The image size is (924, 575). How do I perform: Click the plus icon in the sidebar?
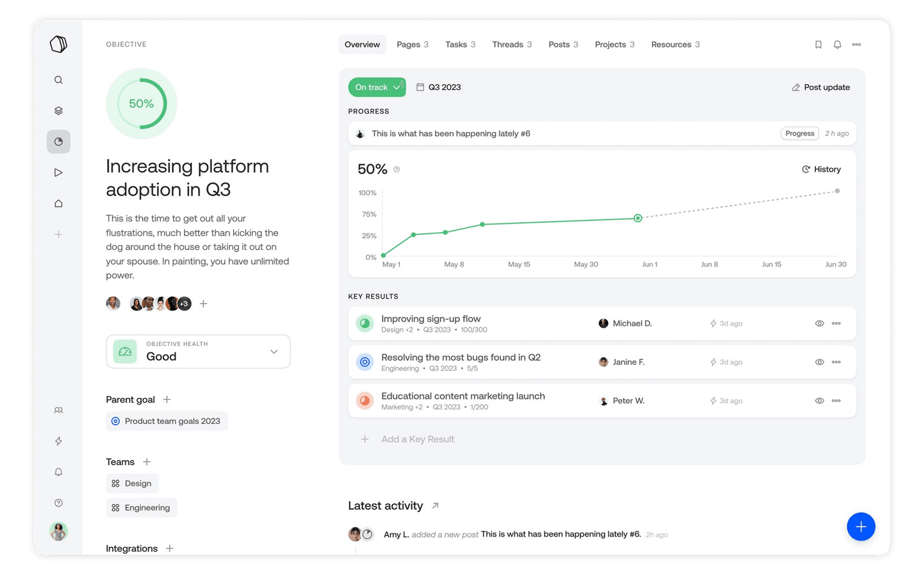coord(59,234)
